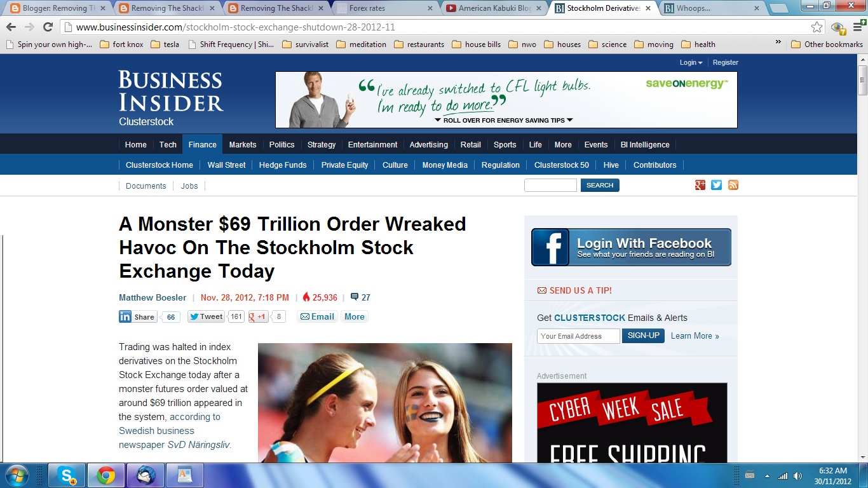Open the house bills bookmarks folder
The image size is (868, 488).
[476, 44]
